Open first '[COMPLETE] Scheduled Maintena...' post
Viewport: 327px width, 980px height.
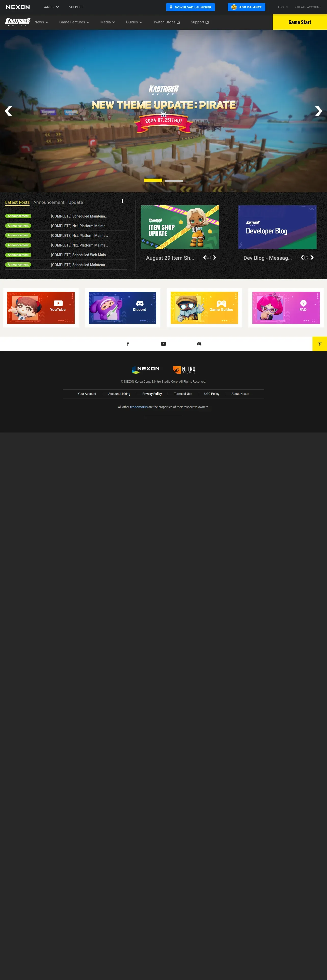(79, 216)
